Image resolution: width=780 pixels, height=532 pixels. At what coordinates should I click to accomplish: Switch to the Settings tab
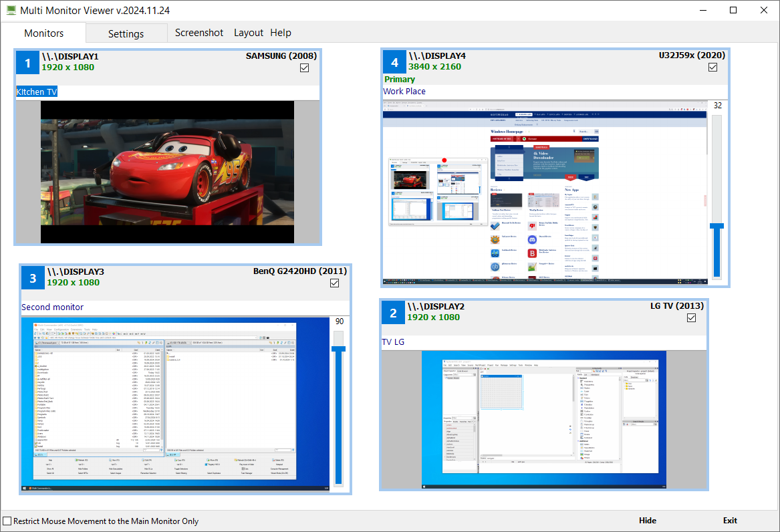[126, 33]
